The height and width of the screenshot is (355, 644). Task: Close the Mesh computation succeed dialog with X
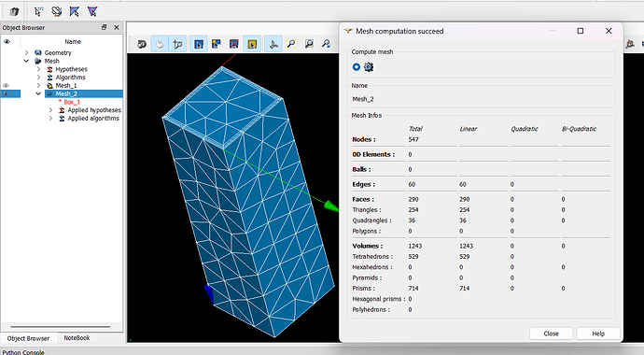tap(609, 31)
